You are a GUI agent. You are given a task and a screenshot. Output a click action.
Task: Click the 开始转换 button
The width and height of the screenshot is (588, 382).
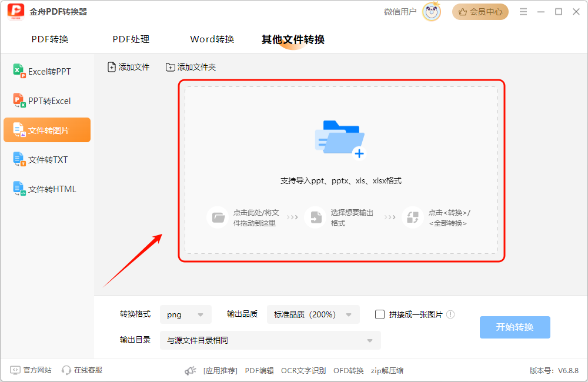tap(515, 327)
